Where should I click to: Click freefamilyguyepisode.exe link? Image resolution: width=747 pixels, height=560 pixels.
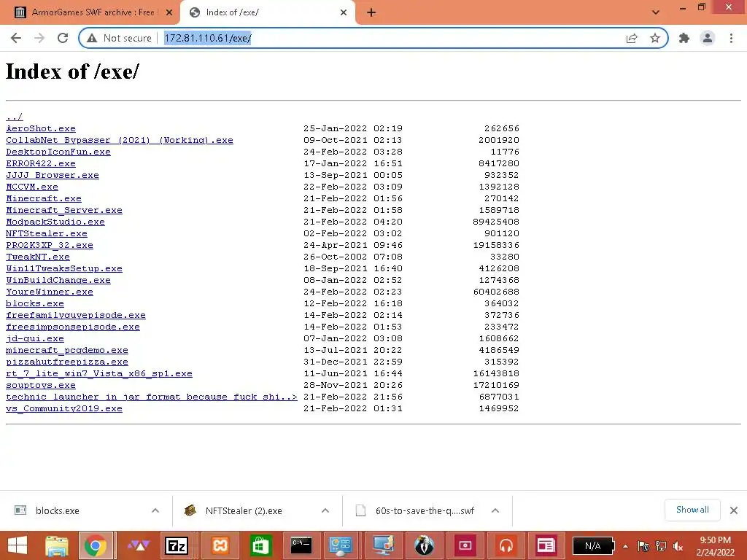pyautogui.click(x=76, y=315)
